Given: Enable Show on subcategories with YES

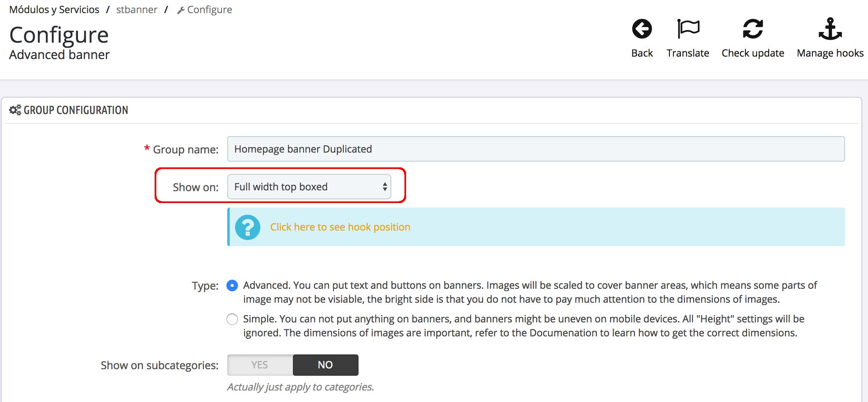Looking at the screenshot, I should click(260, 365).
